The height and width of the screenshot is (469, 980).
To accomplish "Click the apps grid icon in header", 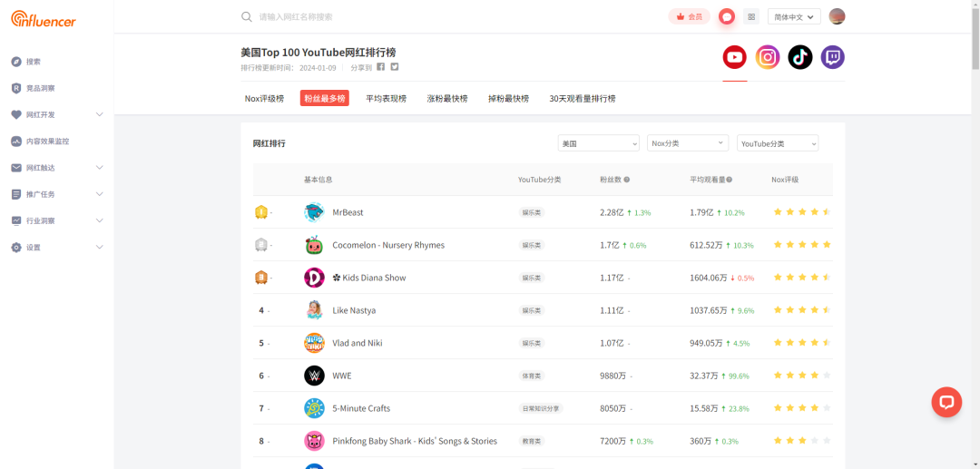I will (751, 16).
